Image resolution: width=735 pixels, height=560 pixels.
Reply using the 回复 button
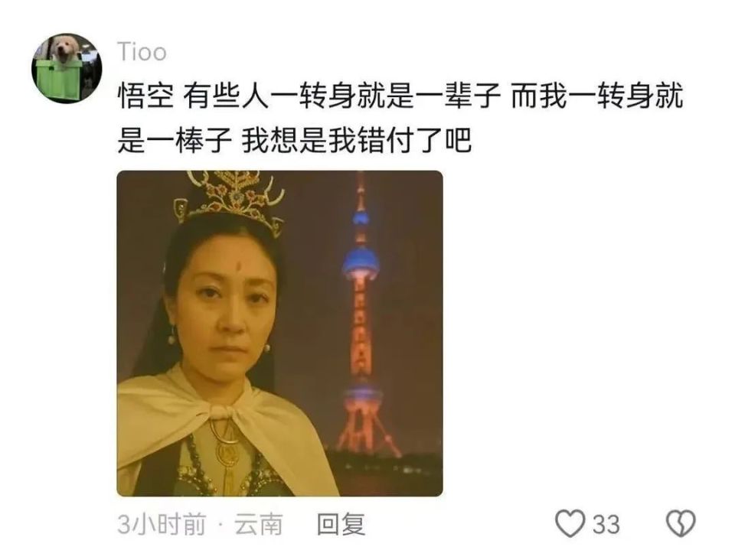341,524
